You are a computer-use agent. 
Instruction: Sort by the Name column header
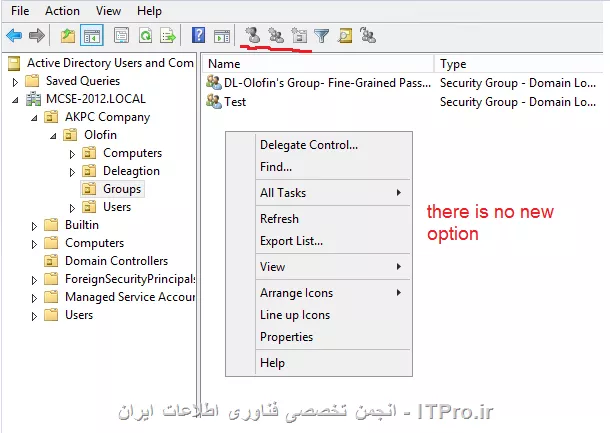[318, 63]
